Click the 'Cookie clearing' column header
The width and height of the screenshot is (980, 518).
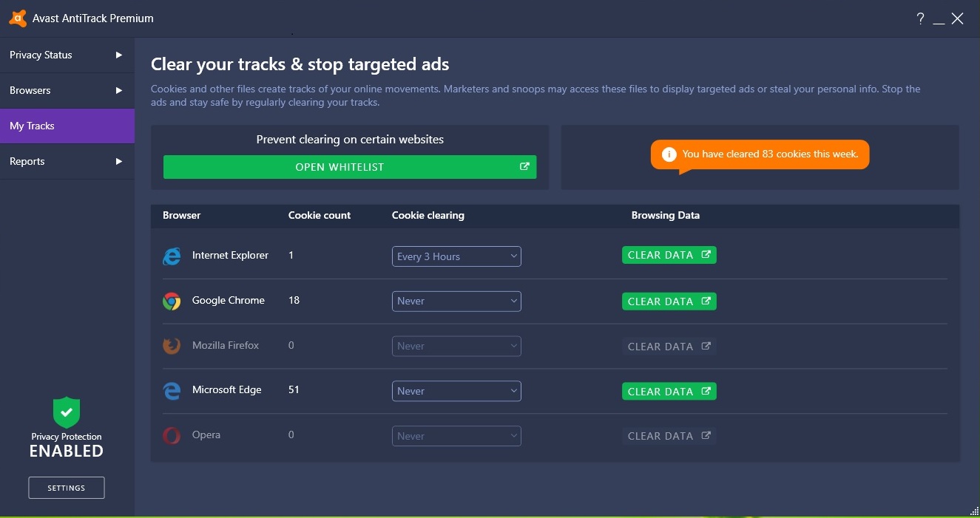point(428,215)
